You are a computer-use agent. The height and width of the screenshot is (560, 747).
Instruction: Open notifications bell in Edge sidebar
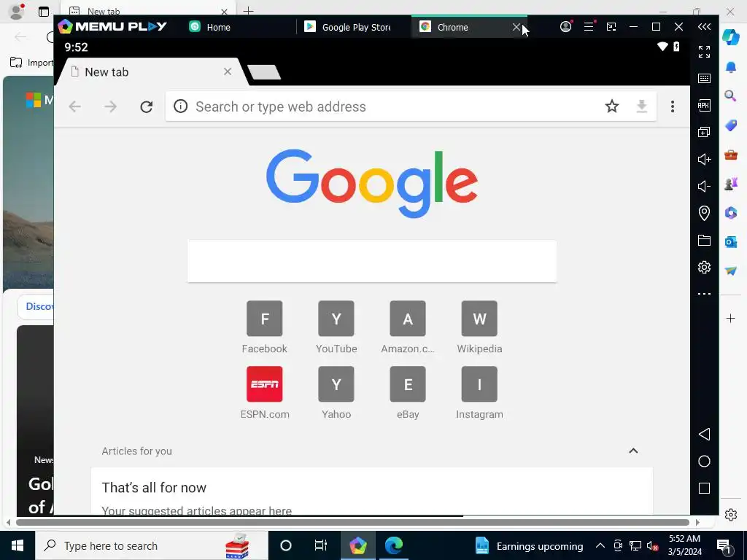pyautogui.click(x=731, y=67)
